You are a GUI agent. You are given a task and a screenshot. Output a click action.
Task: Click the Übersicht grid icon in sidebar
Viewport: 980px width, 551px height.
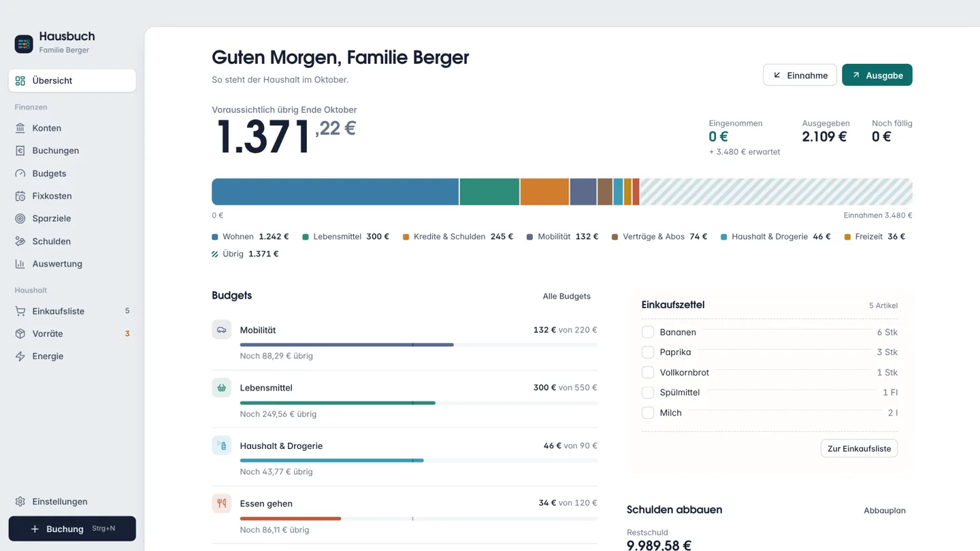(20, 80)
